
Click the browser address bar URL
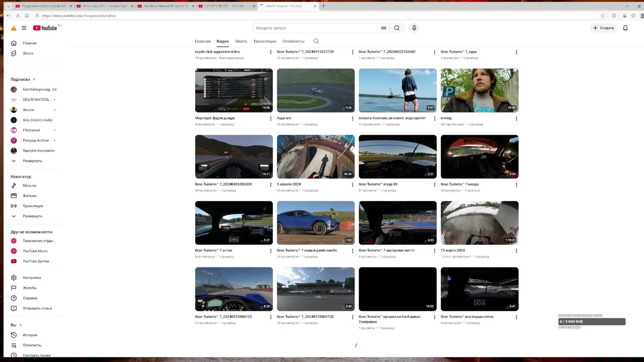point(79,16)
